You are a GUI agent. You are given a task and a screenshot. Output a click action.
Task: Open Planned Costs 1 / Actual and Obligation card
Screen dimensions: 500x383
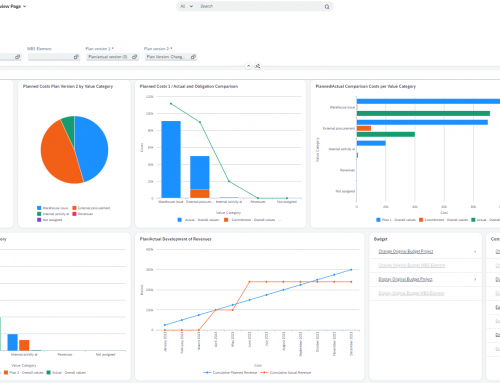tap(189, 86)
